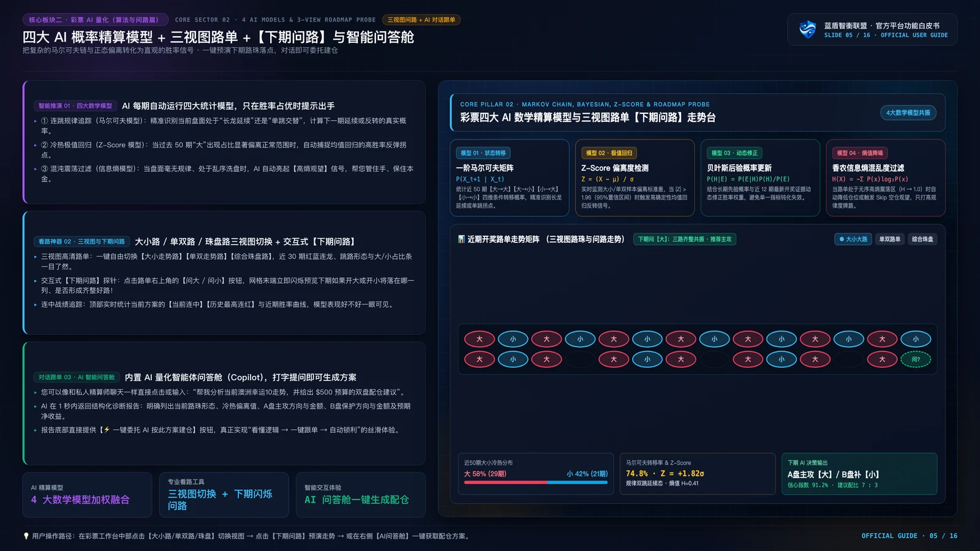Click the OFFICIAL GUIDE · 05 / 16 footer
The image size is (980, 551).
(909, 536)
